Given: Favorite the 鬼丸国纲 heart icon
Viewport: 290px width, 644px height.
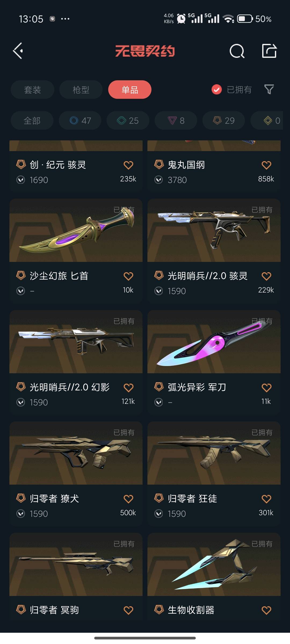Looking at the screenshot, I should 266,165.
